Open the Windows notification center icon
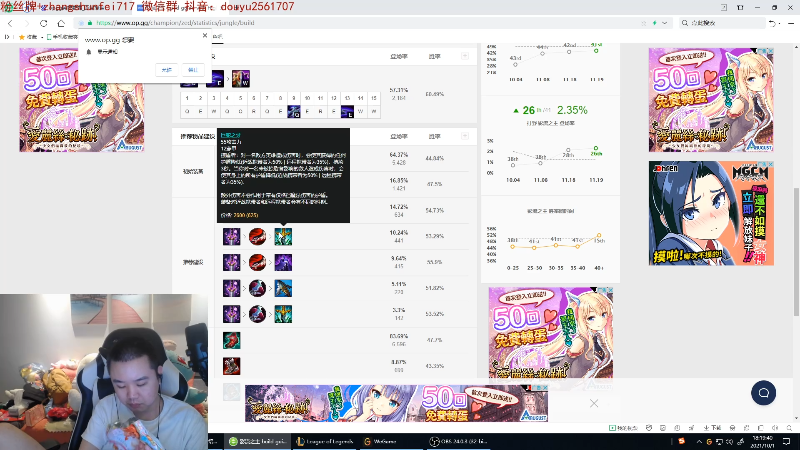Screen dimensions: 800x450 786,441
